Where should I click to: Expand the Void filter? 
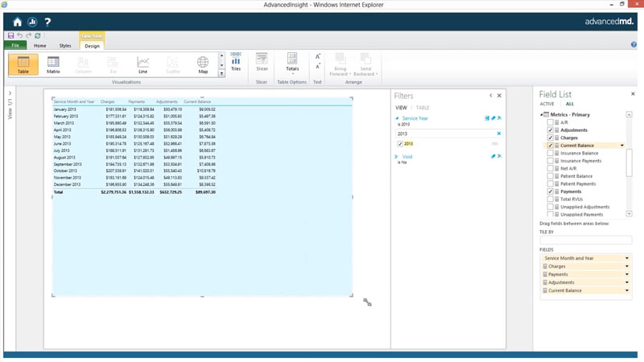click(396, 157)
